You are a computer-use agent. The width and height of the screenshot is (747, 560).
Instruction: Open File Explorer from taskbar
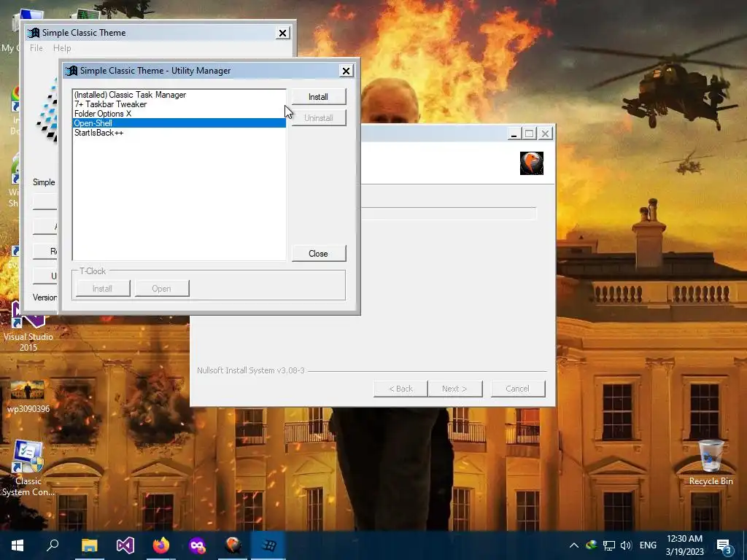89,545
